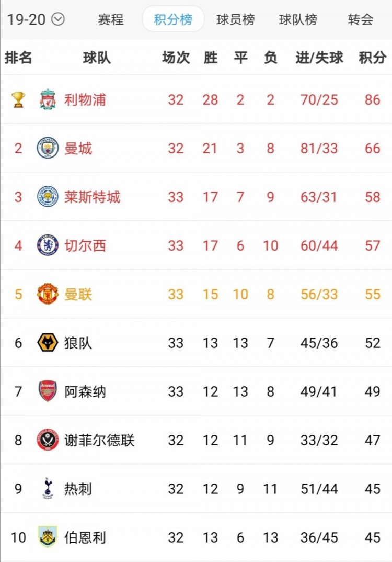Select the 积分榜 tab
The height and width of the screenshot is (562, 392).
(174, 19)
